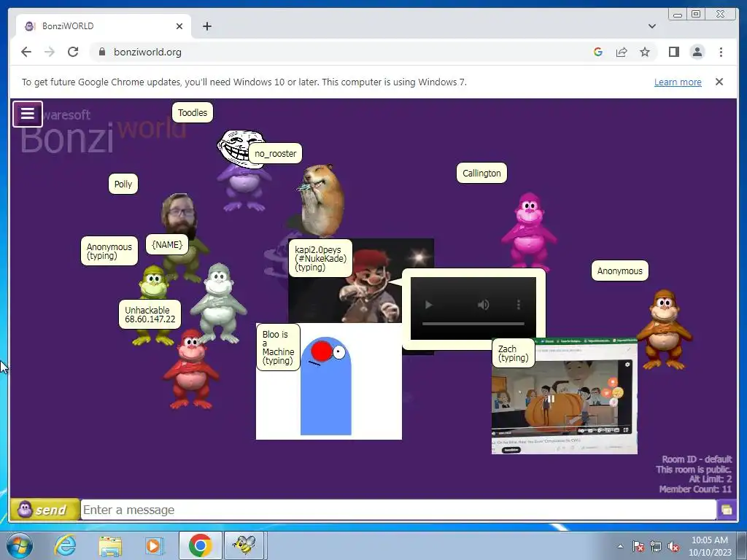Click the browser forward arrow
The image size is (747, 560).
pyautogui.click(x=50, y=52)
